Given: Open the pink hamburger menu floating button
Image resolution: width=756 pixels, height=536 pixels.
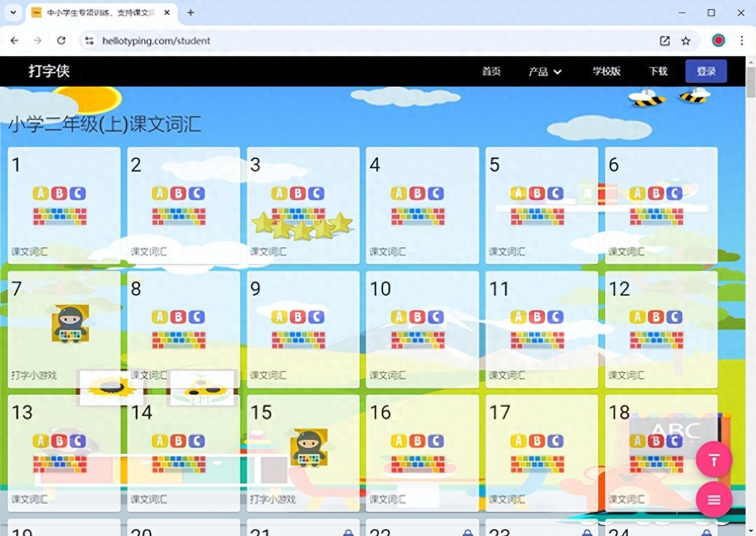Looking at the screenshot, I should (713, 499).
